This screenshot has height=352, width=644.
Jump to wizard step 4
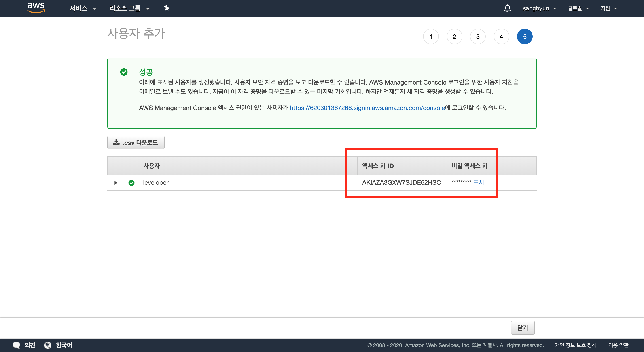[501, 36]
